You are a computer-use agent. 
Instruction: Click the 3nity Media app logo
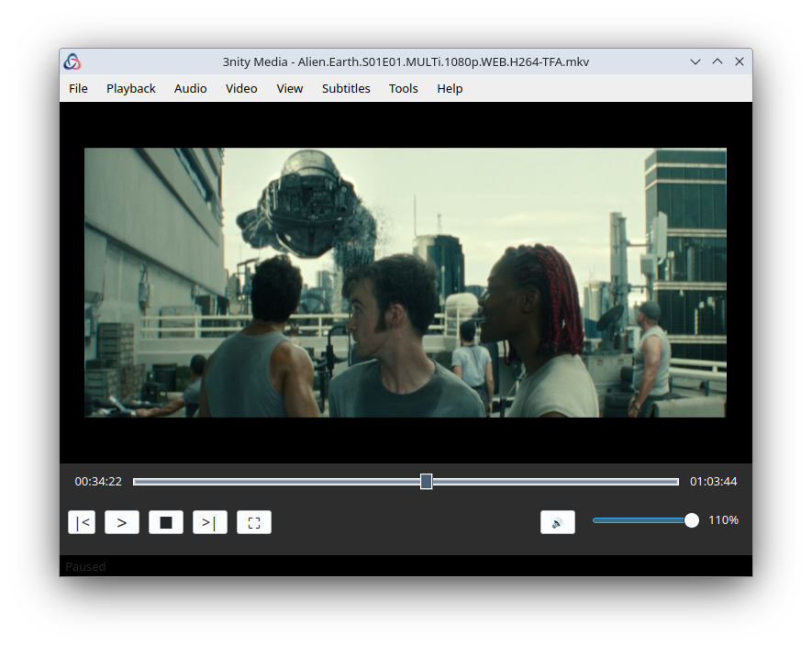click(x=72, y=61)
